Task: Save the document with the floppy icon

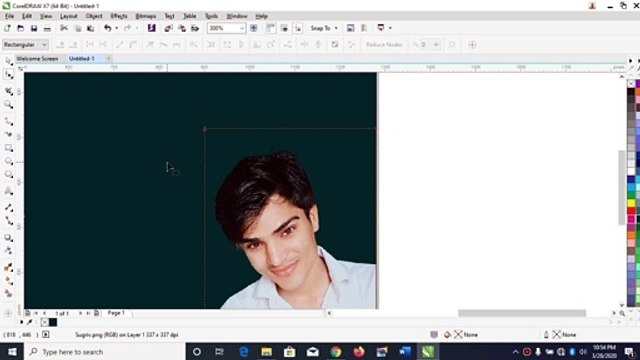Action: [34, 28]
